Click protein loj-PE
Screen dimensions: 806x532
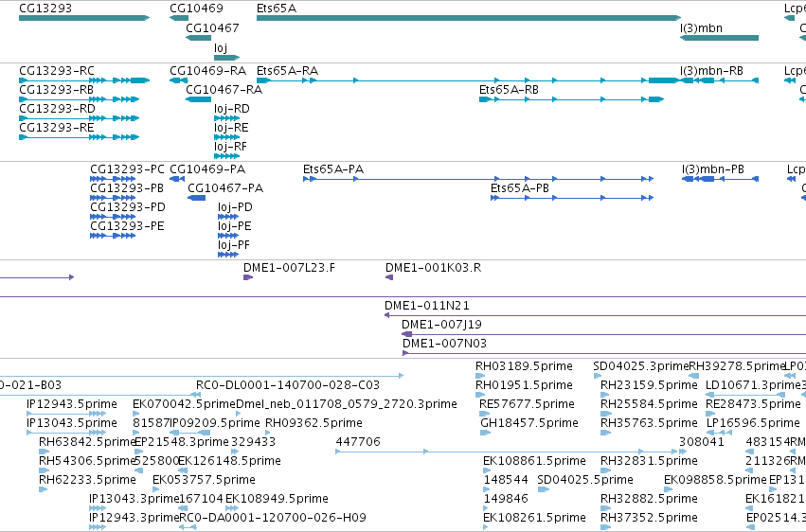pyautogui.click(x=227, y=236)
